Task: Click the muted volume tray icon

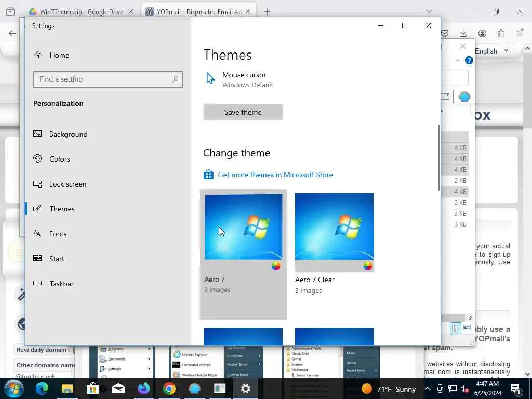Action: click(x=464, y=389)
